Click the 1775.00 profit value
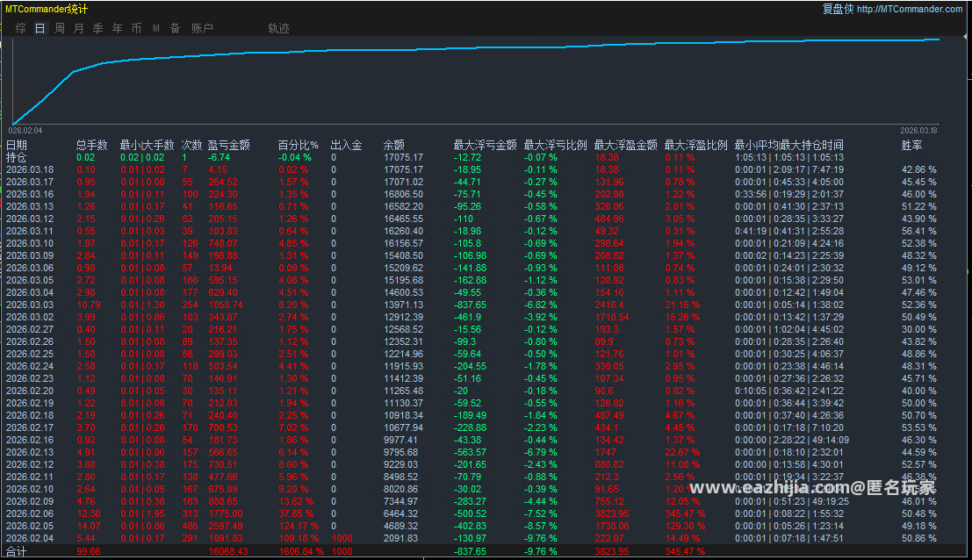972x560 pixels. pos(226,513)
